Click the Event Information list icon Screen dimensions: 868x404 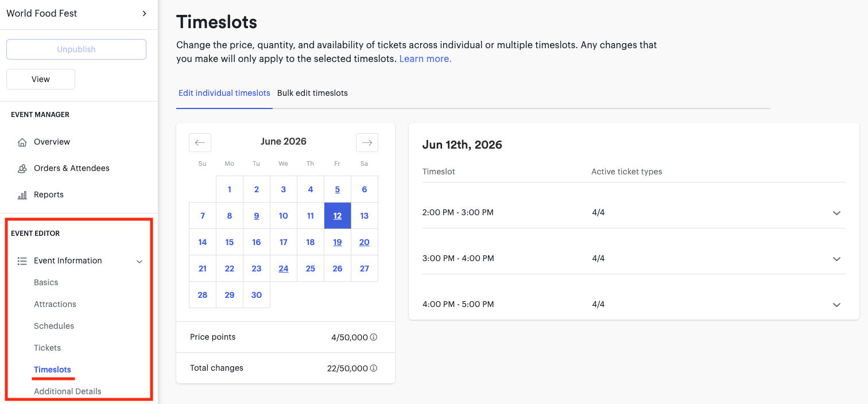tap(22, 261)
